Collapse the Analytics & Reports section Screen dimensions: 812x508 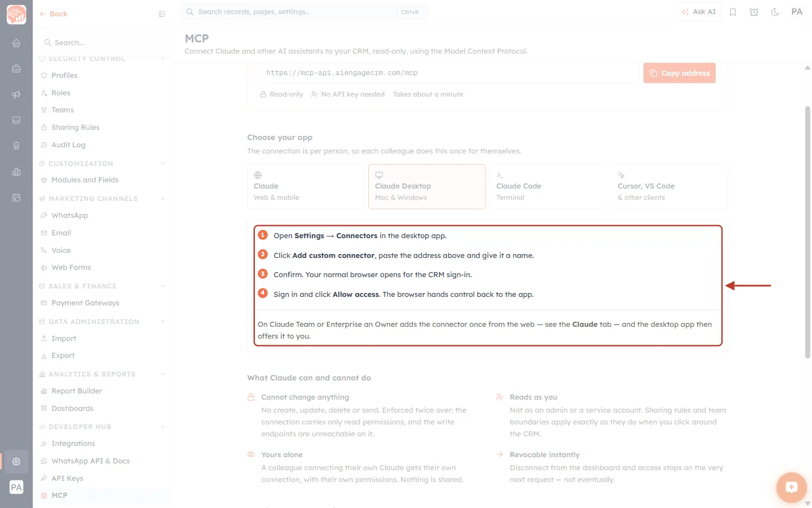[x=163, y=374]
